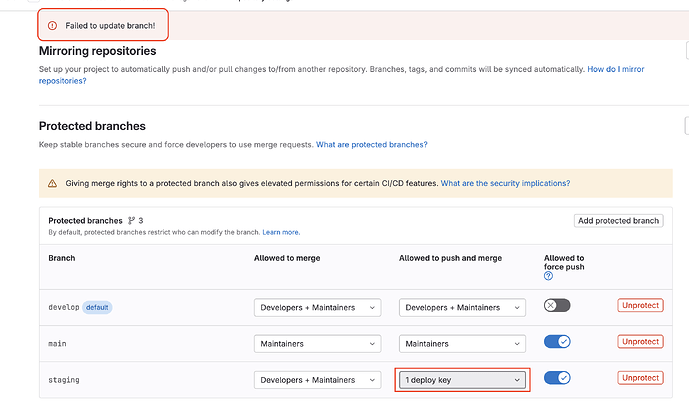This screenshot has width=689, height=405.
Task: Click the Add protected branch button
Action: (x=618, y=220)
